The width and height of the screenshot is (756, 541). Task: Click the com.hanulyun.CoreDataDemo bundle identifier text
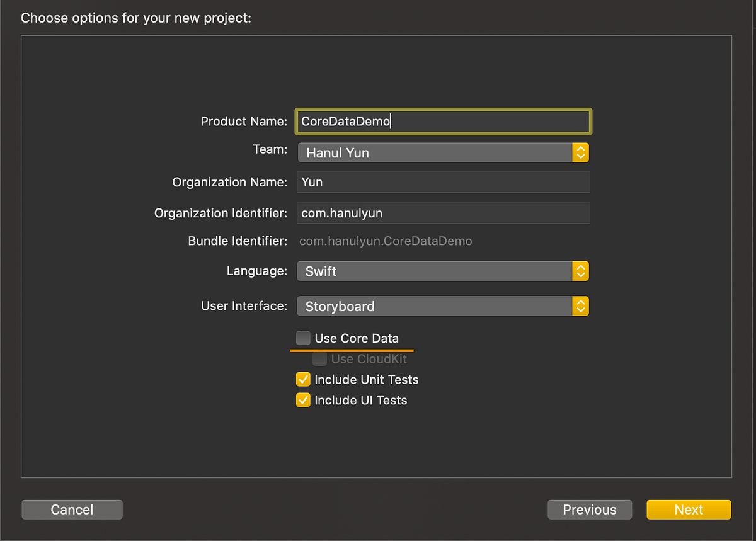click(x=386, y=241)
